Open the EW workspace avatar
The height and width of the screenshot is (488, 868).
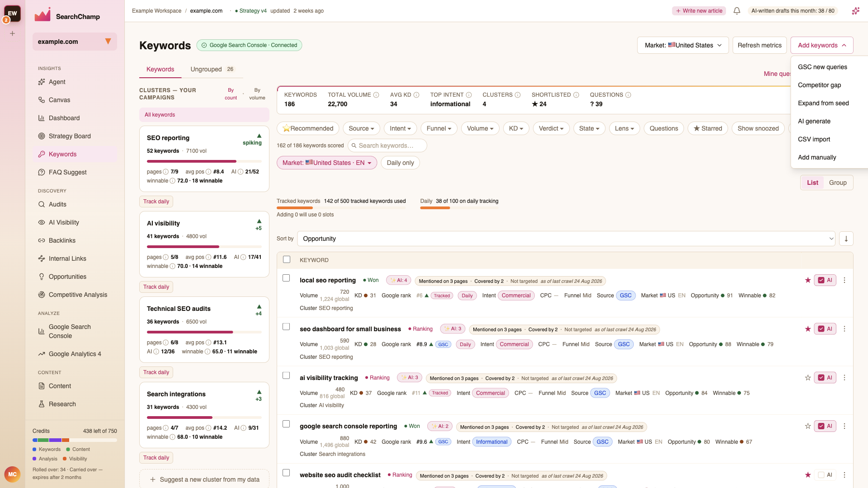coord(12,13)
